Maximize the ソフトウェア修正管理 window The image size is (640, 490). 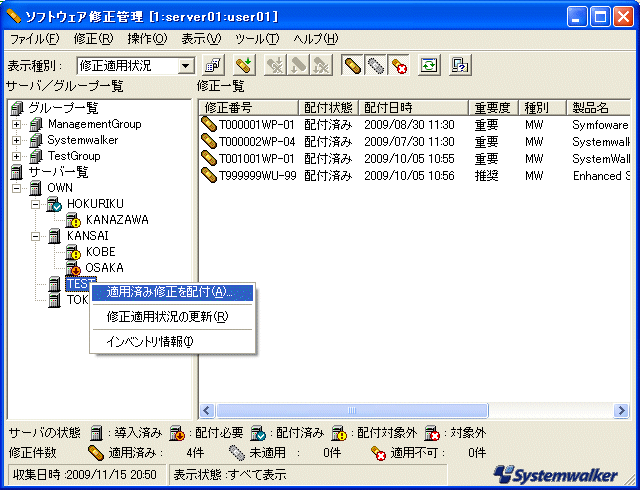click(x=600, y=17)
